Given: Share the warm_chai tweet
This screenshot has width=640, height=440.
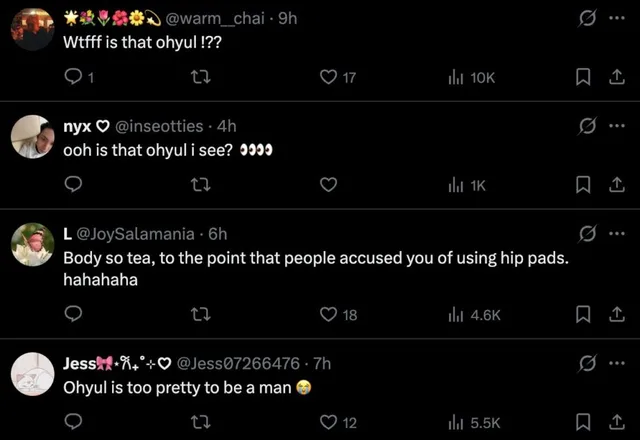Looking at the screenshot, I should [617, 77].
